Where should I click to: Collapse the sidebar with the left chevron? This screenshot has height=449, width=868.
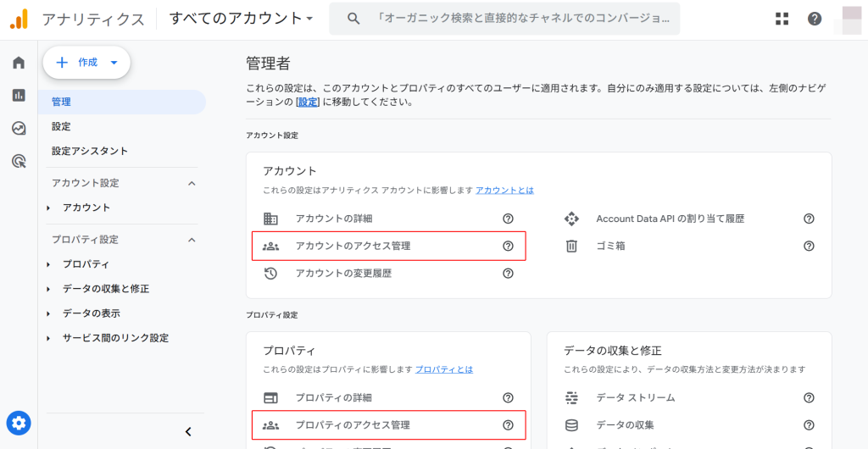(188, 431)
